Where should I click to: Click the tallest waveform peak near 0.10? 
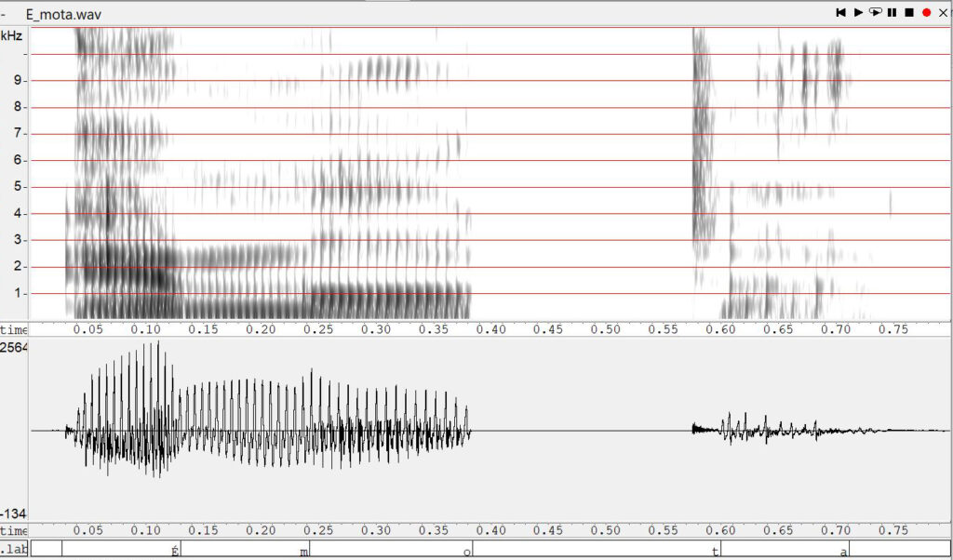click(159, 344)
